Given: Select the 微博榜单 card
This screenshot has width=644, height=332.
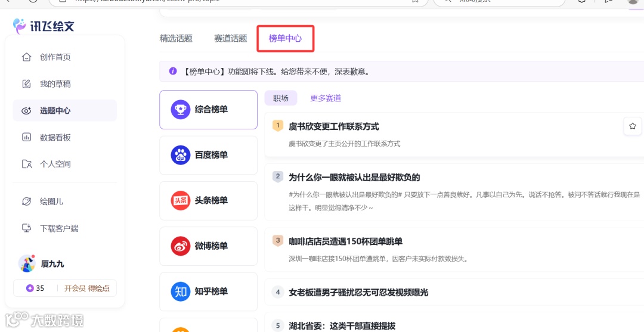Looking at the screenshot, I should [208, 246].
